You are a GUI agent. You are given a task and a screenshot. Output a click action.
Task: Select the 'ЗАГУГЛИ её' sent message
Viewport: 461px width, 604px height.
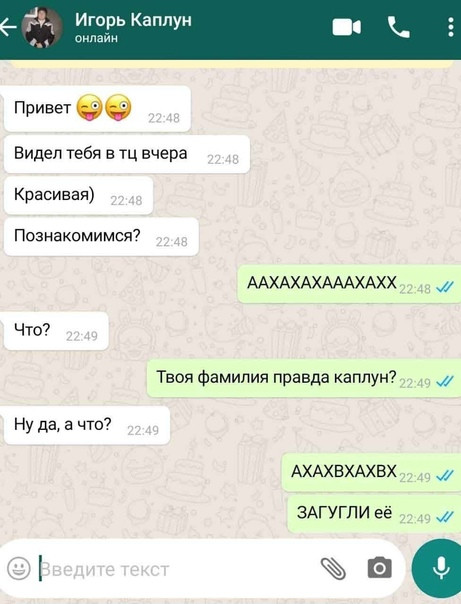(x=374, y=514)
